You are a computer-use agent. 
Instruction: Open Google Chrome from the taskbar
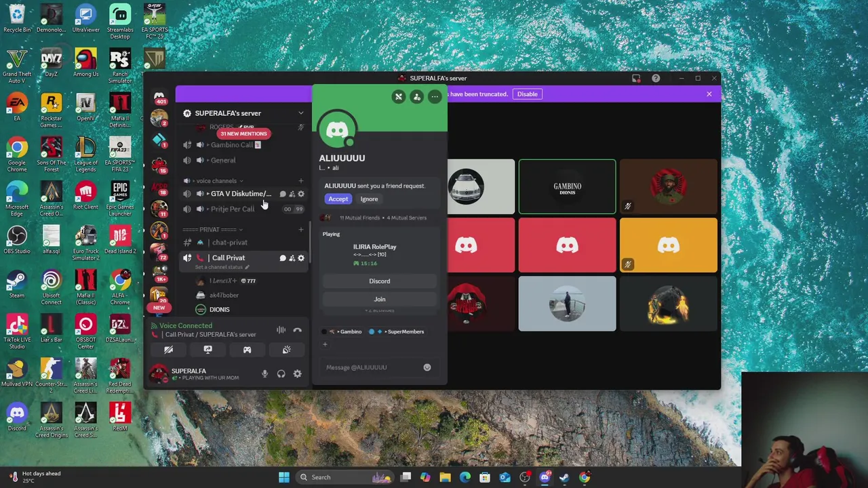[x=584, y=477]
